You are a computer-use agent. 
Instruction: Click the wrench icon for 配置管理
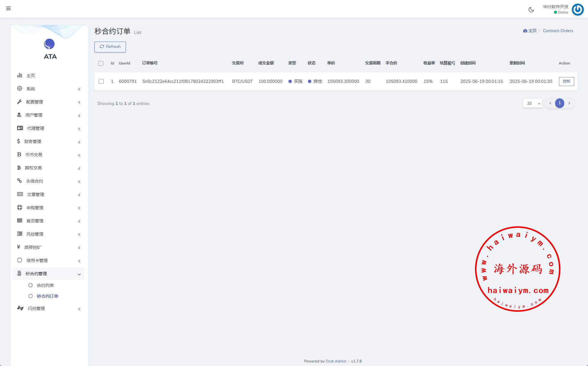coord(19,102)
